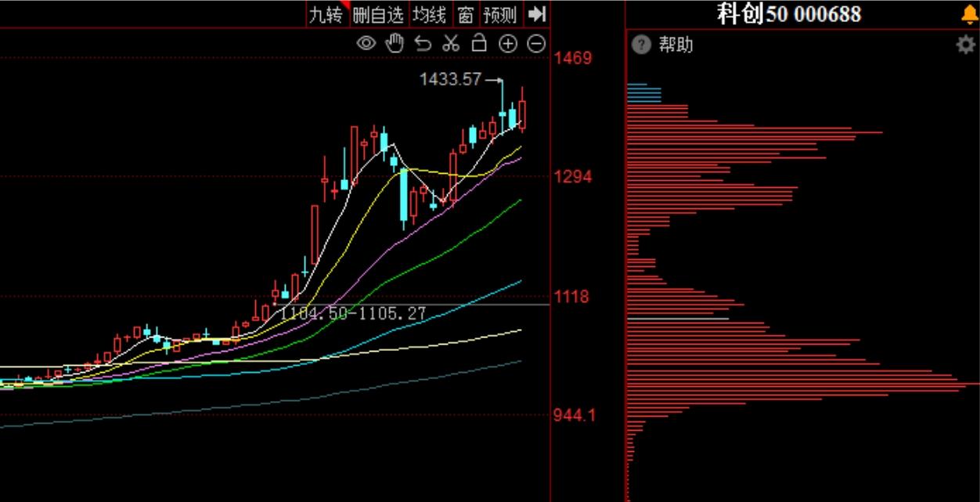This screenshot has width=980, height=502.
Task: Click the 1433.57 high price label
Action: 450,78
